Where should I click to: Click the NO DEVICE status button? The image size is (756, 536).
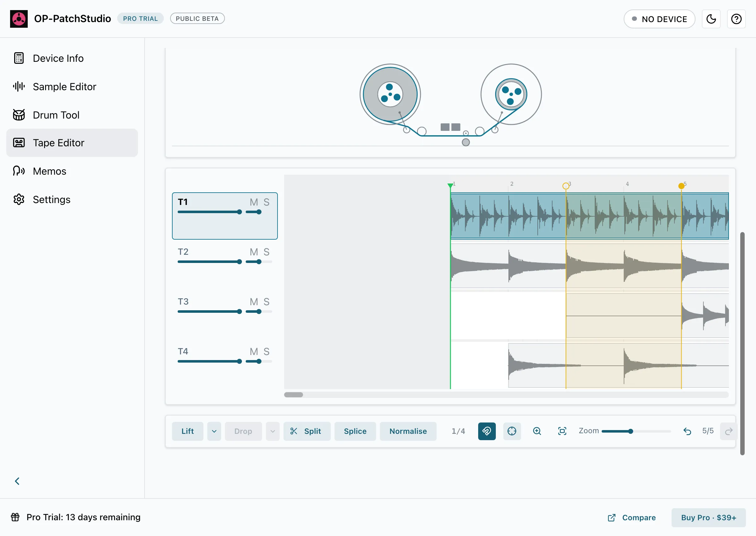click(x=659, y=19)
